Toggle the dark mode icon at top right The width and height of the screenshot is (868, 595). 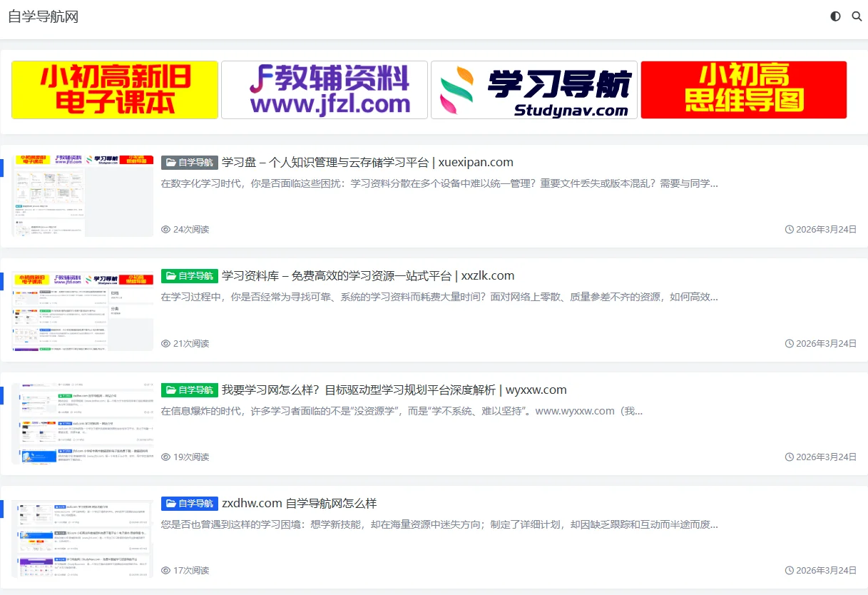[835, 16]
